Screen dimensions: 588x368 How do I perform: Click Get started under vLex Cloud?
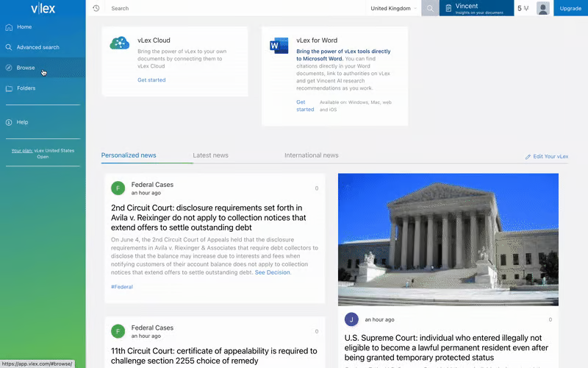pyautogui.click(x=151, y=80)
